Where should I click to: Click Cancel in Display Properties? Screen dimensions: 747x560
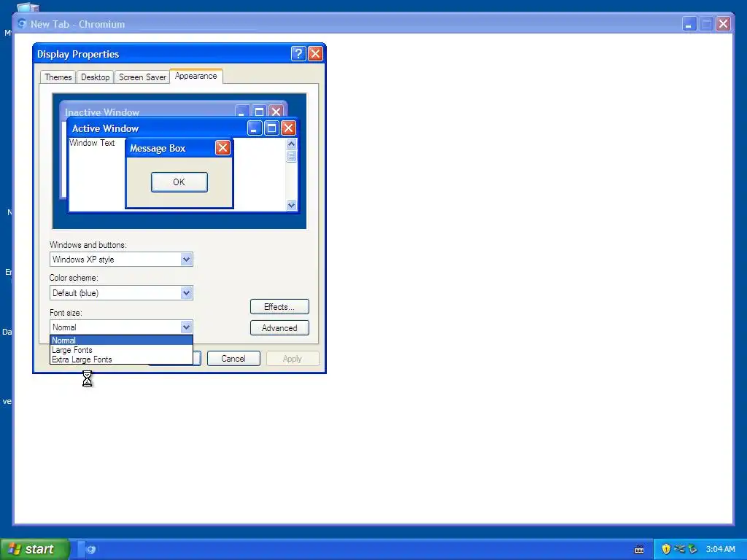point(233,359)
